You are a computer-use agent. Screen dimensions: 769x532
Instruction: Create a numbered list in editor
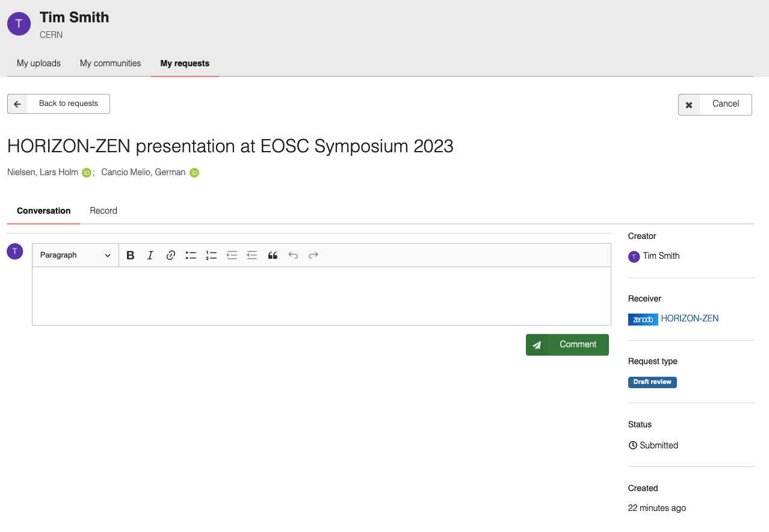[x=211, y=255]
